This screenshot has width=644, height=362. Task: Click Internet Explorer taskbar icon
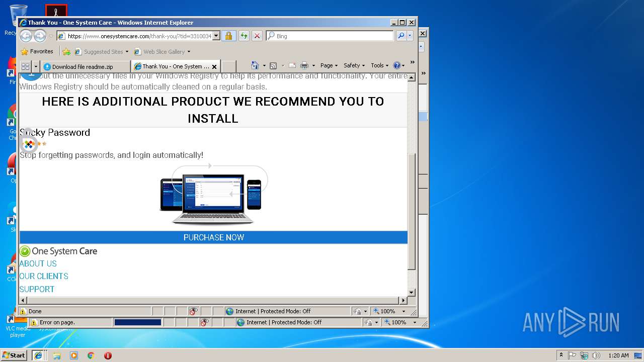38,355
